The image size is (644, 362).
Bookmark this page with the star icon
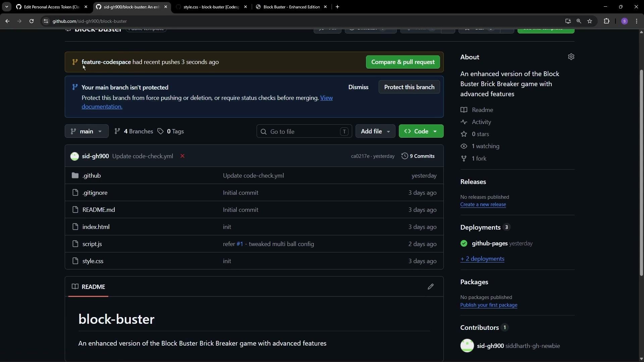[x=590, y=21]
